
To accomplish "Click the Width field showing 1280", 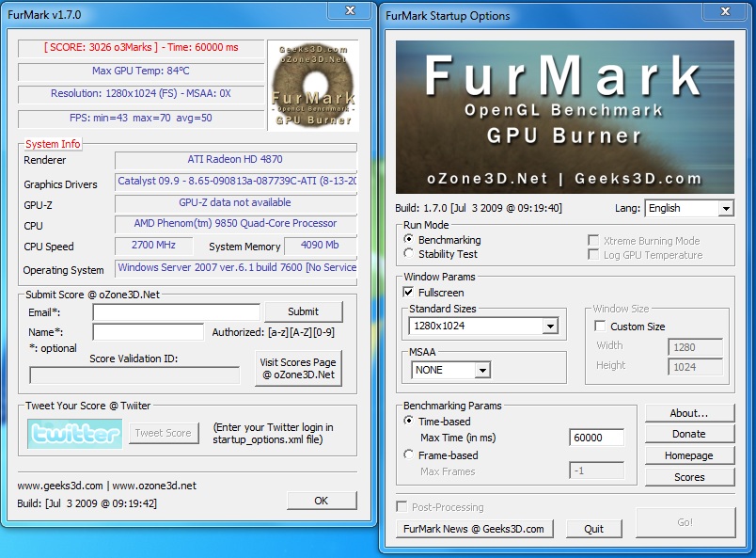I will point(695,347).
